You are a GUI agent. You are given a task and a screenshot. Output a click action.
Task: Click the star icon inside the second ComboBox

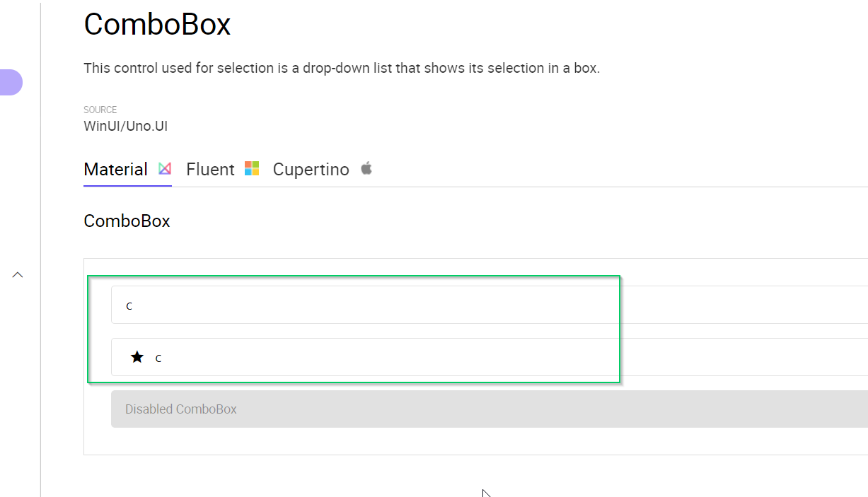(x=137, y=356)
